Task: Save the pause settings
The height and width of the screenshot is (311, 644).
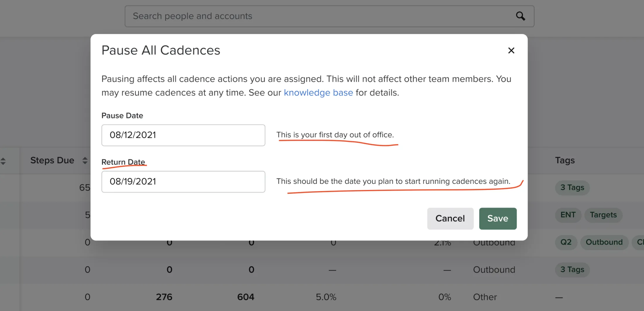Action: click(498, 218)
